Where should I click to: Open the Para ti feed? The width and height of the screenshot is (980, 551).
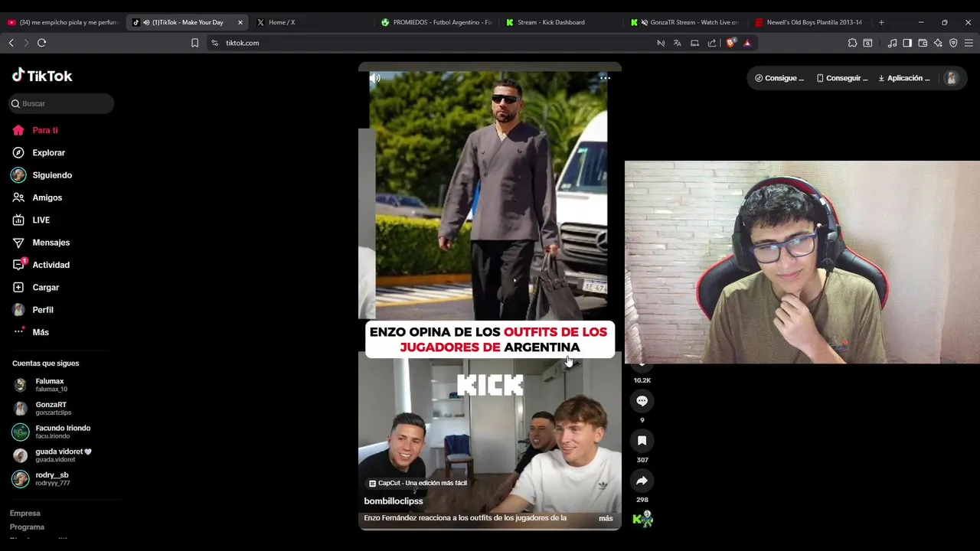click(35, 130)
